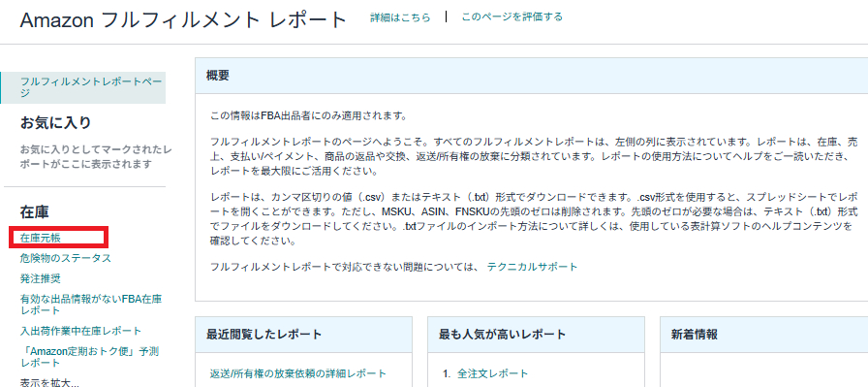Viewport: 868px width, 387px height.
Task: Click the 概要 panel header
Action: click(531, 75)
